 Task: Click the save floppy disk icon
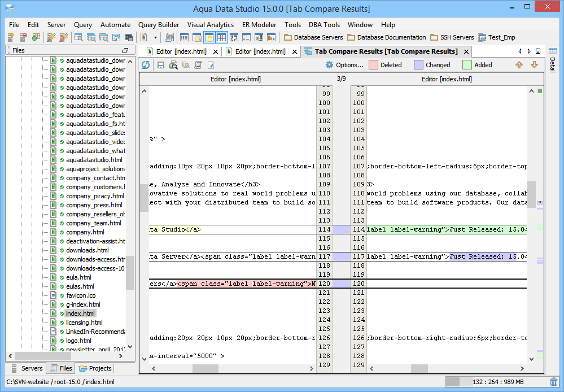pos(161,65)
